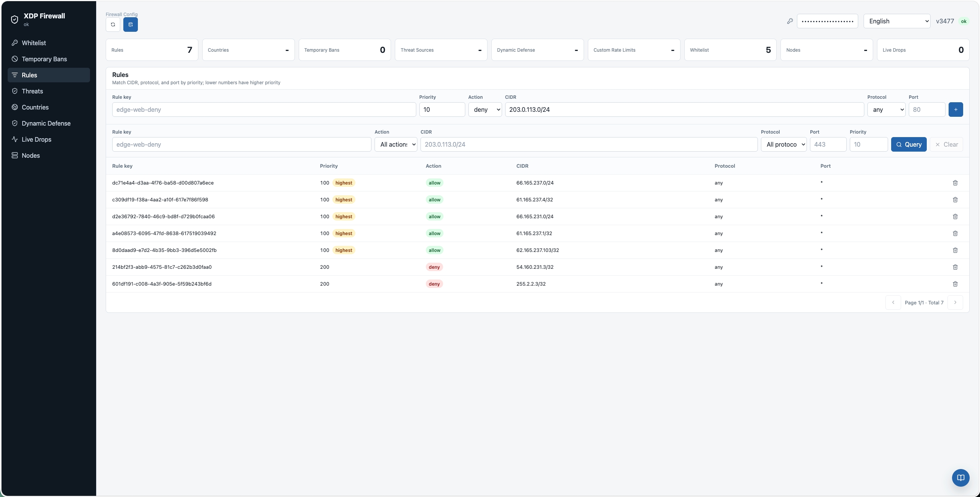Open the deny Action dropdown
The width and height of the screenshot is (980, 497).
click(485, 110)
